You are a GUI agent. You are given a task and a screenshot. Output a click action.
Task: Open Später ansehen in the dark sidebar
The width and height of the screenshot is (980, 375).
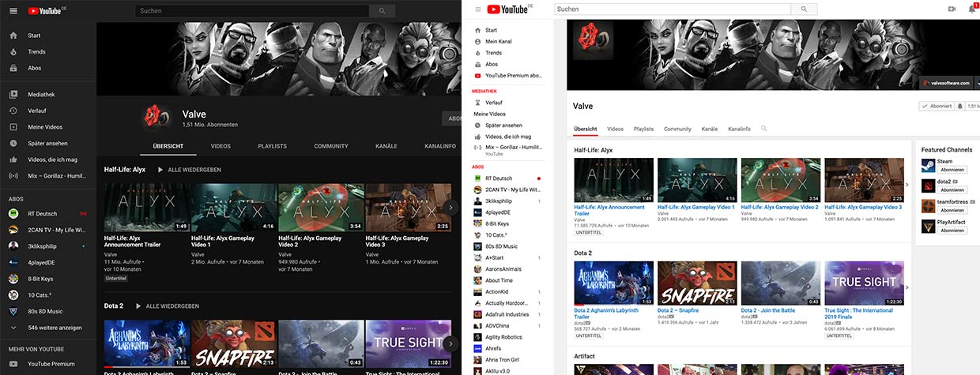pyautogui.click(x=48, y=144)
